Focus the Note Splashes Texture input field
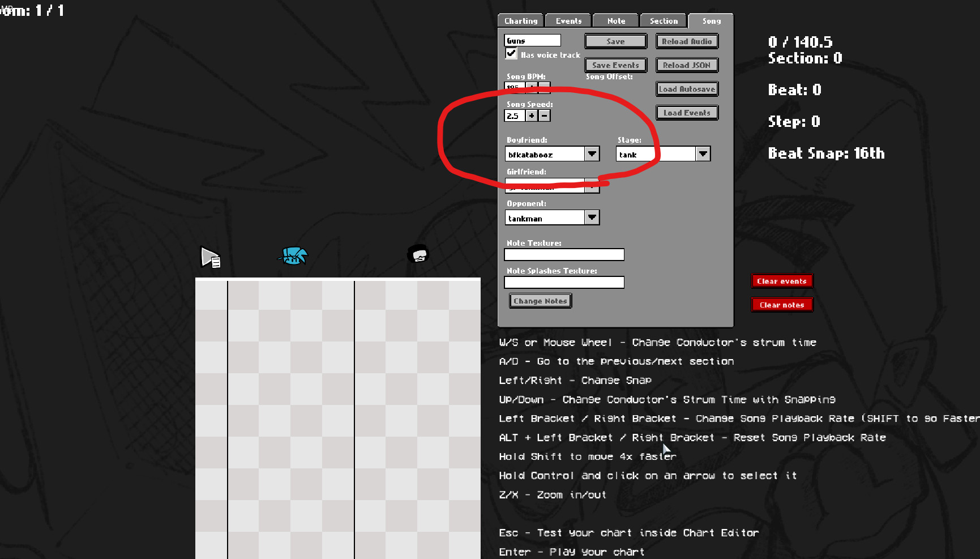This screenshot has height=559, width=980. tap(564, 282)
